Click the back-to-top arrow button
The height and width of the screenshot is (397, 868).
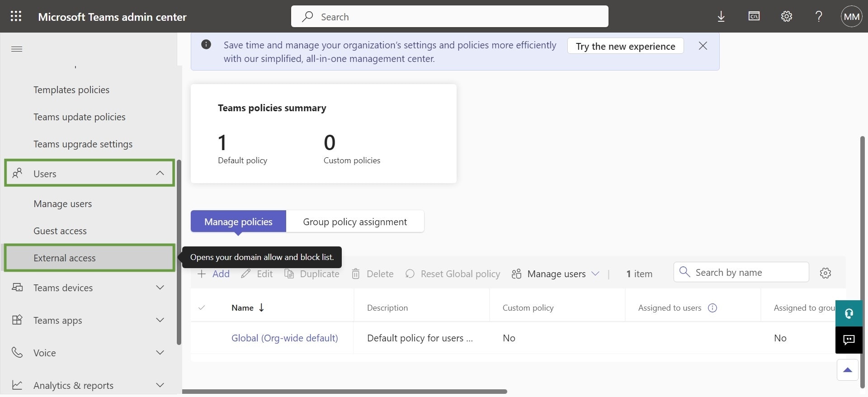pos(848,370)
